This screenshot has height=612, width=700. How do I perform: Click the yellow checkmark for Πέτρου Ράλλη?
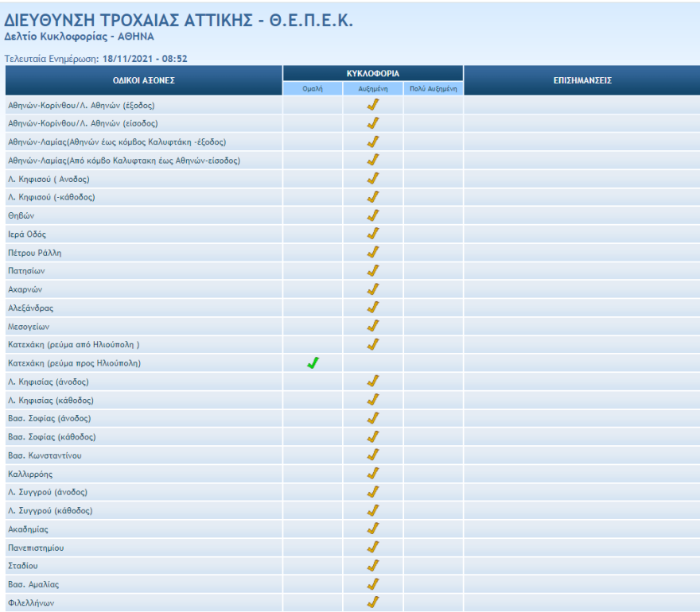coord(372,253)
